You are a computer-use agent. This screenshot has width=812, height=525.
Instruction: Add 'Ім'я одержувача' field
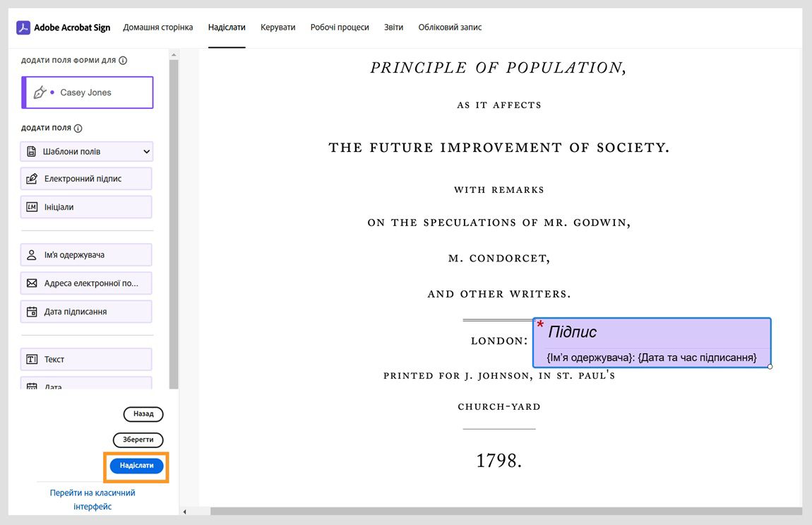86,255
